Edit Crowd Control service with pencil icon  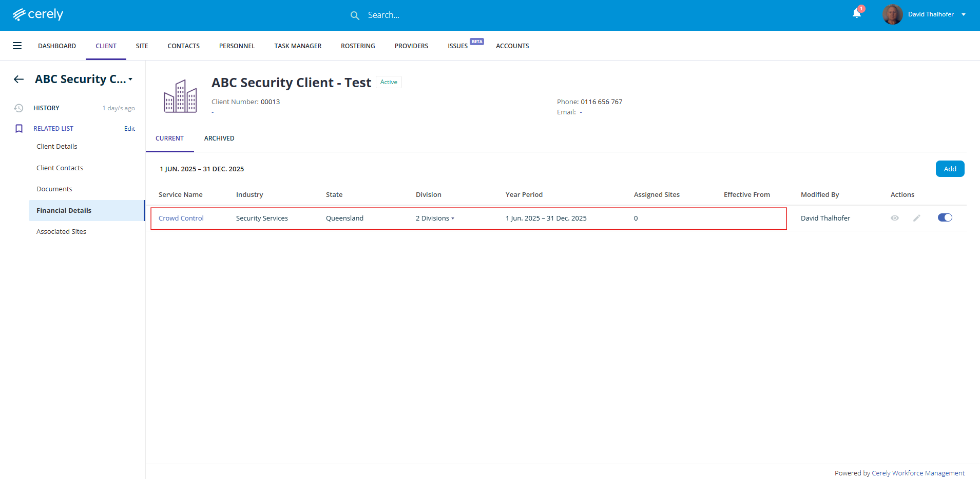[x=917, y=218]
